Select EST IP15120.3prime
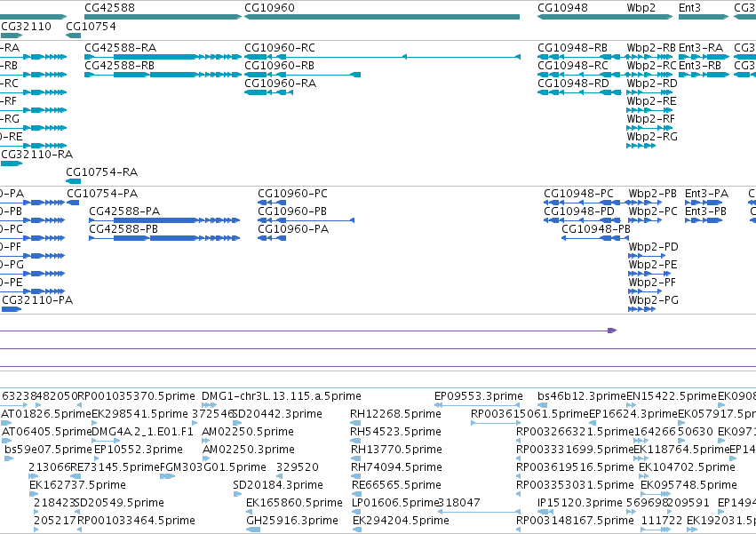The width and height of the screenshot is (756, 534). click(580, 504)
